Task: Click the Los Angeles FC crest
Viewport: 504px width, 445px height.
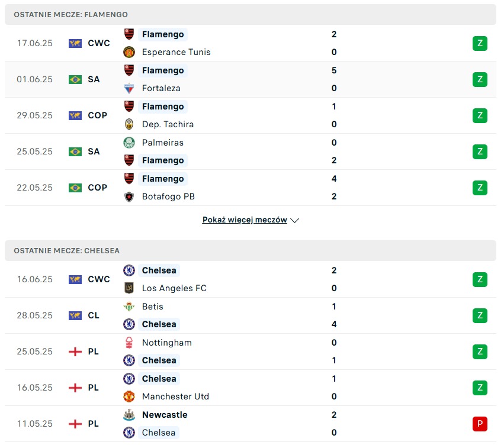Action: click(129, 288)
